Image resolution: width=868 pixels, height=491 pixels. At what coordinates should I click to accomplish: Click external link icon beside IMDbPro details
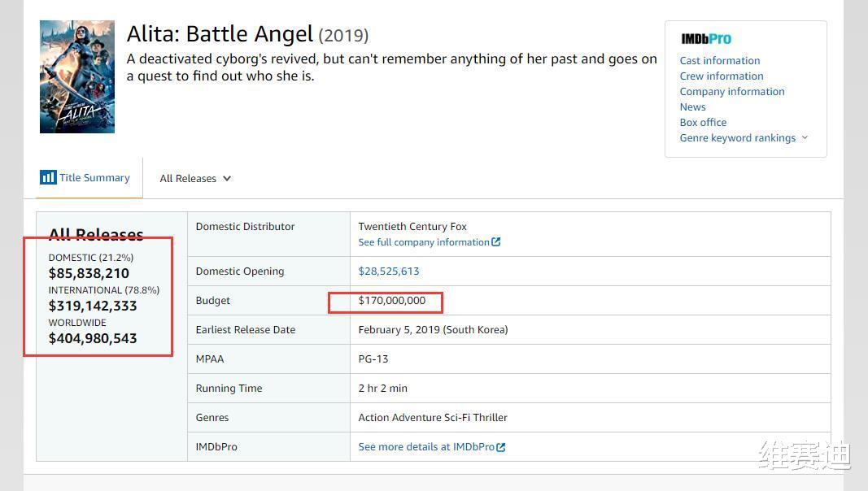[501, 447]
